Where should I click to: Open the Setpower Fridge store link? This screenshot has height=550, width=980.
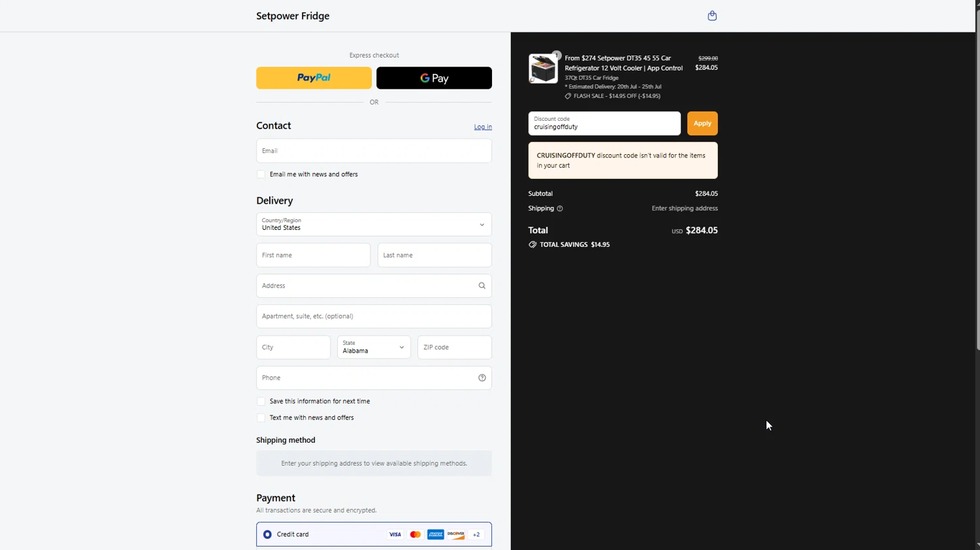click(293, 16)
